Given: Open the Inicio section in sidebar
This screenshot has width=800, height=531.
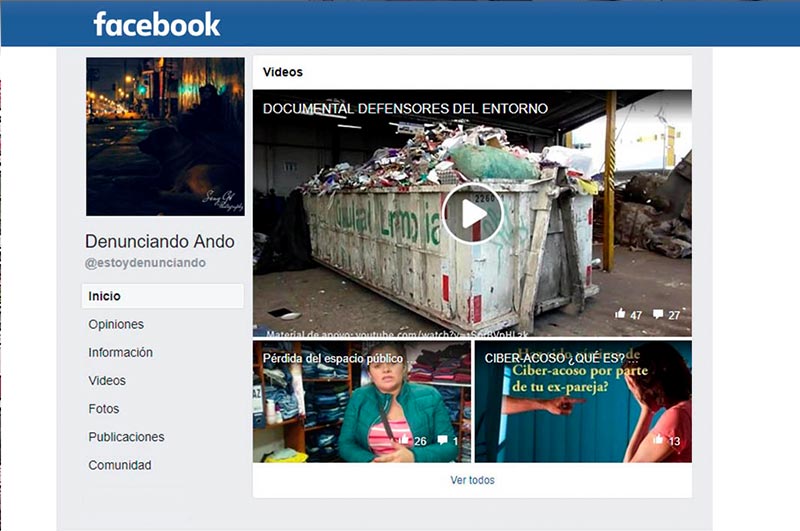Looking at the screenshot, I should point(104,296).
